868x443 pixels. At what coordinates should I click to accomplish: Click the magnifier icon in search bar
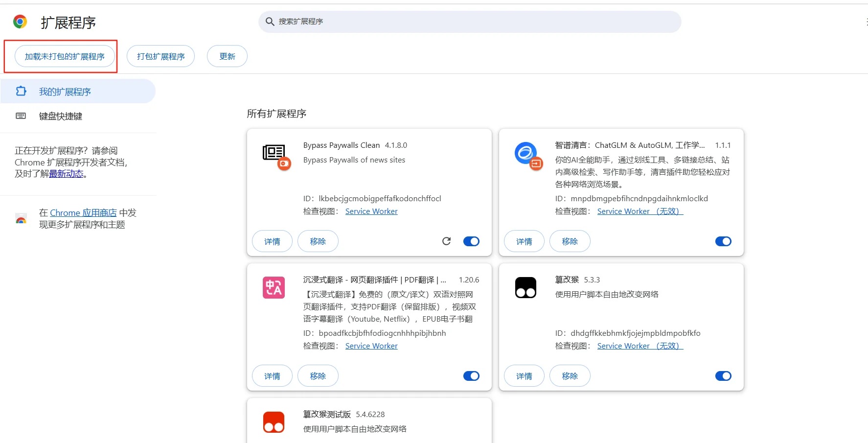coord(270,21)
